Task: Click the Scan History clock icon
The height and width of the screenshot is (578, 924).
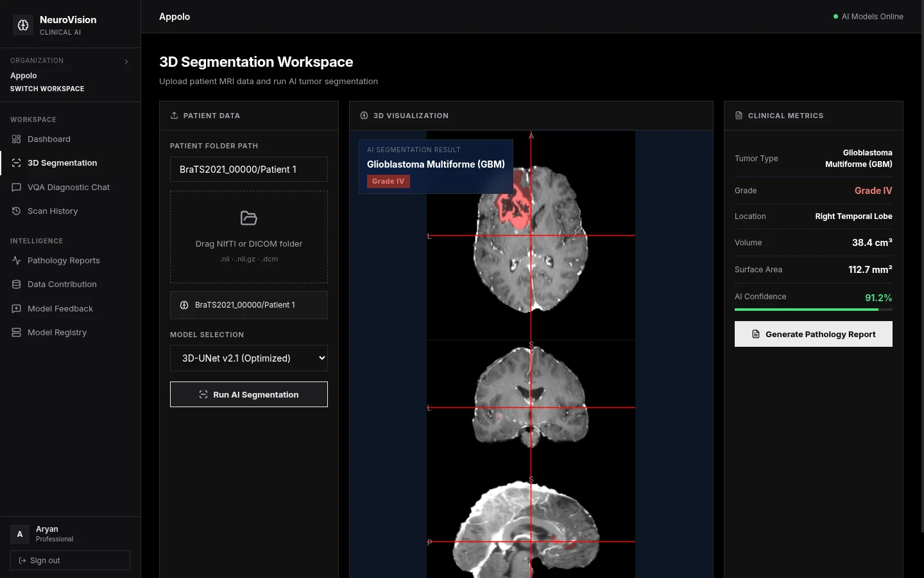Action: 17,211
